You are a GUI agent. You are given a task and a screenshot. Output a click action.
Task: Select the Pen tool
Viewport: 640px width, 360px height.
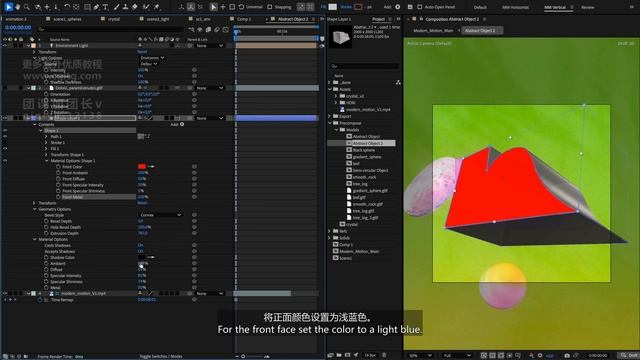[x=96, y=7]
